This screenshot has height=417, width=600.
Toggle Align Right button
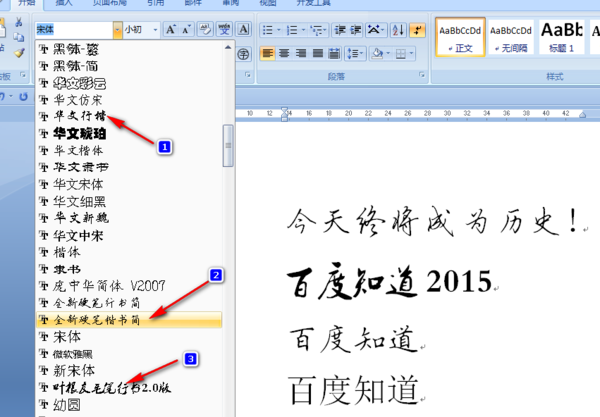click(x=301, y=54)
